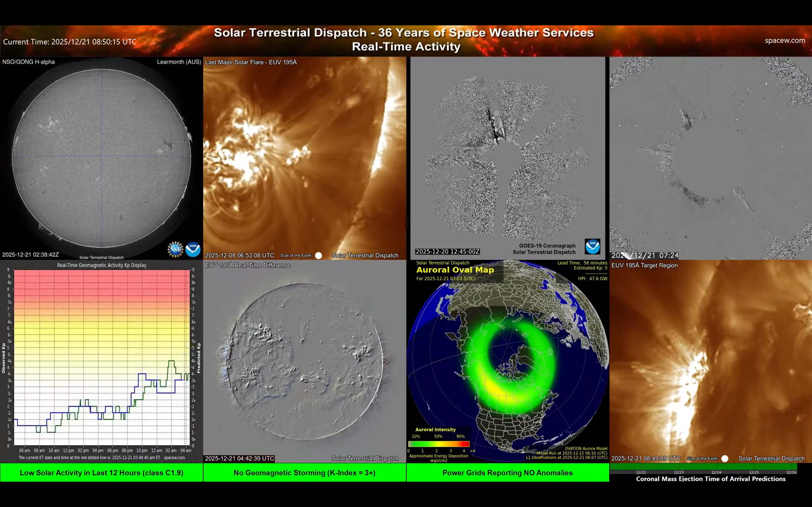
Task: Click the white Earth-size indicator dot on the flare panel
Action: [x=318, y=255]
